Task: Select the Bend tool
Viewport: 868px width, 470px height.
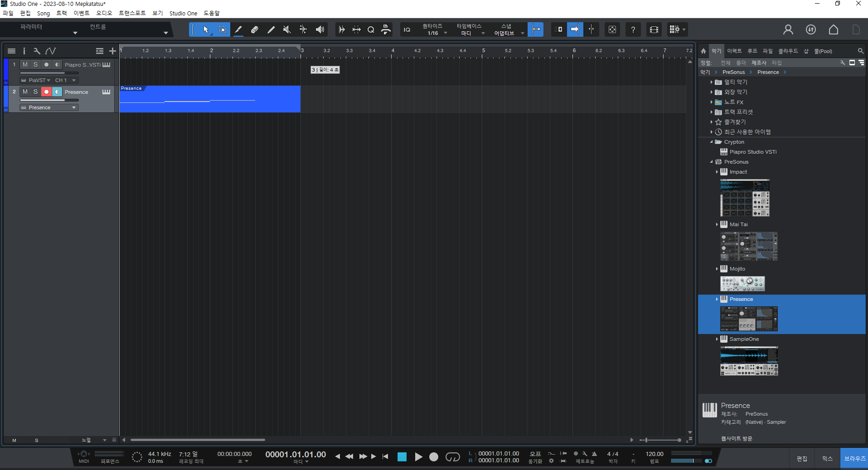Action: click(x=303, y=29)
